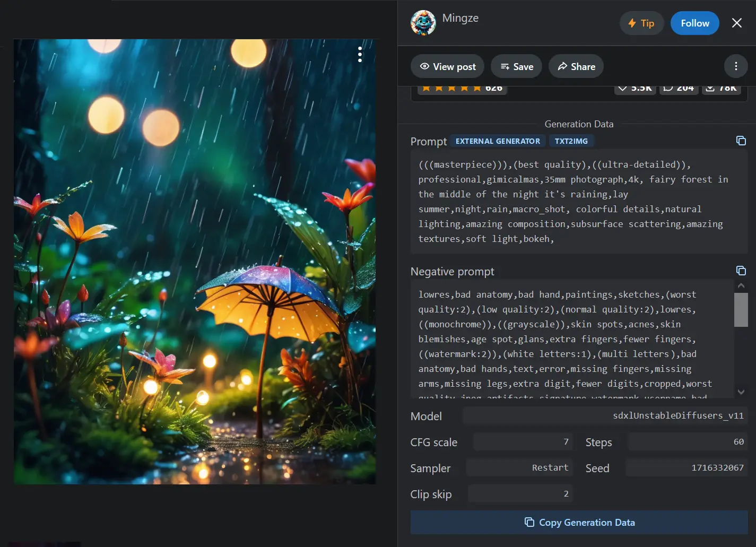Viewport: 756px width, 547px height.
Task: Open the panel's three-dot more options menu
Action: 735,66
